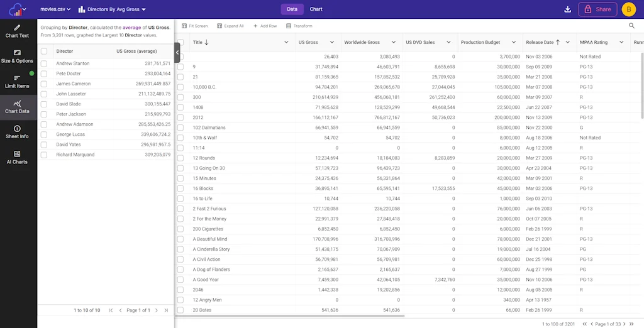
Task: Expand the Directors By Avg Gross dropdown
Action: tap(112, 9)
